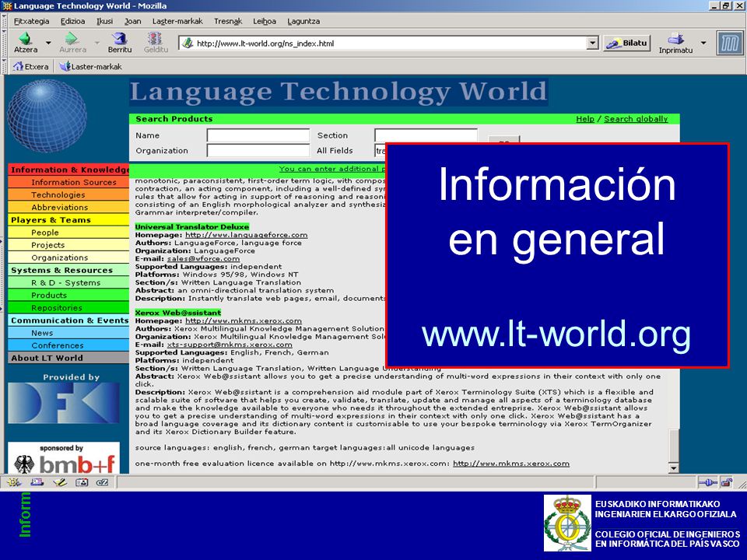Open the languageforce.com homepage link
This screenshot has width=747, height=560.
coord(247,235)
